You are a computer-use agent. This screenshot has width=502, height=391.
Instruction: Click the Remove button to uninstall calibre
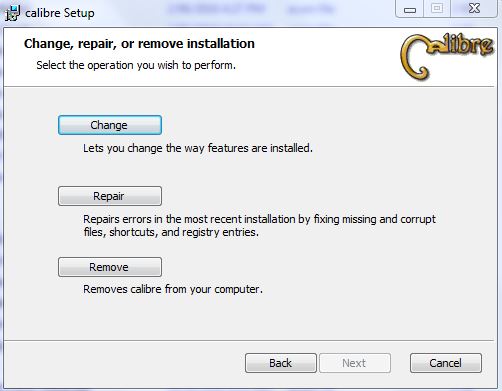[110, 267]
